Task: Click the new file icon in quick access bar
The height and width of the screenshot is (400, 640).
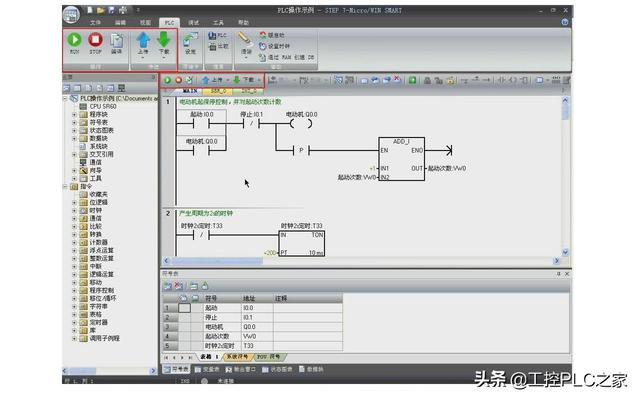Action: [x=89, y=10]
